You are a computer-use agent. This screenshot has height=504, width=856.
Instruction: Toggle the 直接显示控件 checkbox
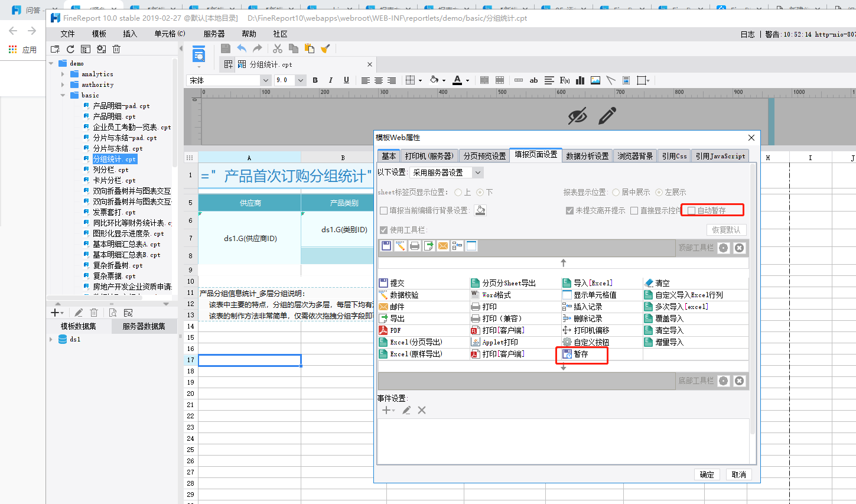pyautogui.click(x=634, y=210)
